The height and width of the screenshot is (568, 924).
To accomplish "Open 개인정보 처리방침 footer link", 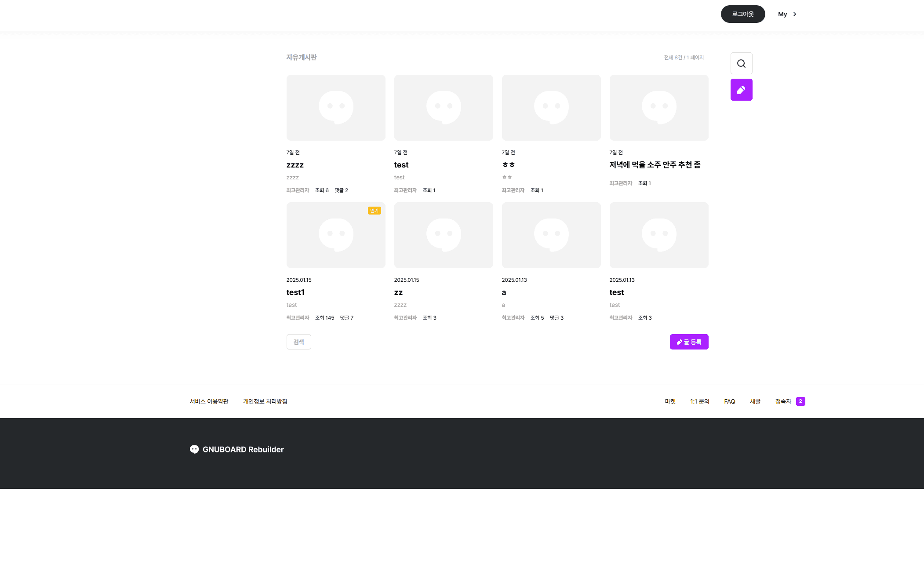I will pyautogui.click(x=265, y=401).
